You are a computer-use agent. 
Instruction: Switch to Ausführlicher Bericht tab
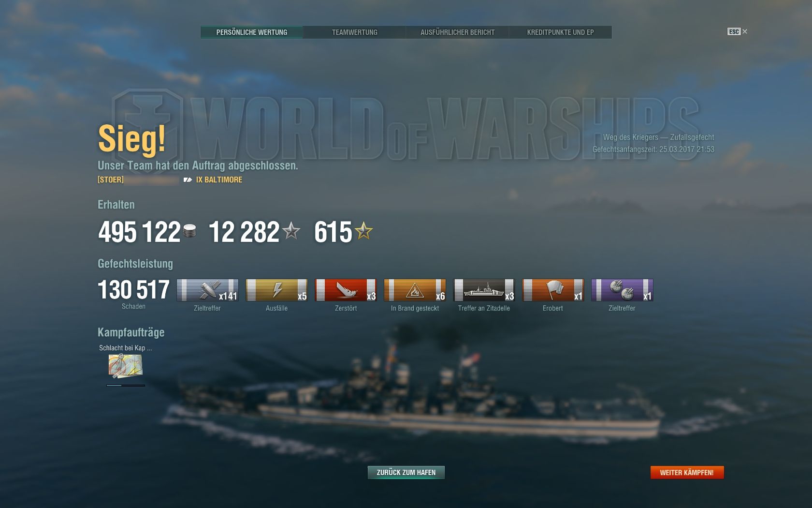457,32
